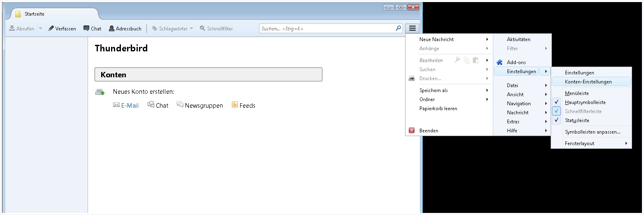
Task: Open the hamburger application menu button
Action: 412,28
